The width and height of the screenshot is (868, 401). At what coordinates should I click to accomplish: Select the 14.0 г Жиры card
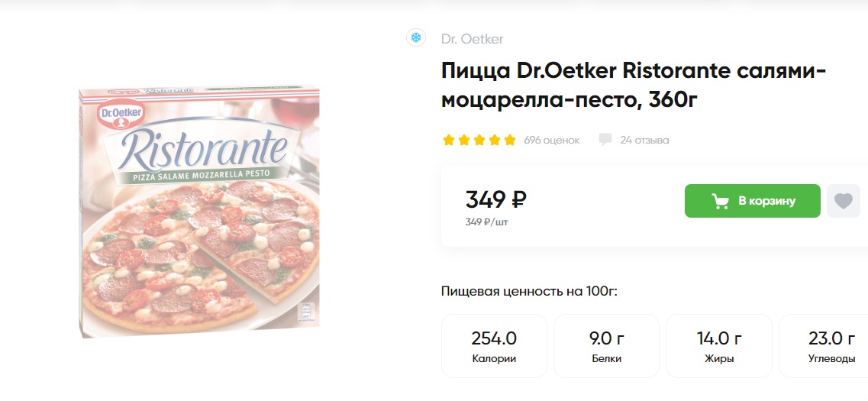(718, 346)
